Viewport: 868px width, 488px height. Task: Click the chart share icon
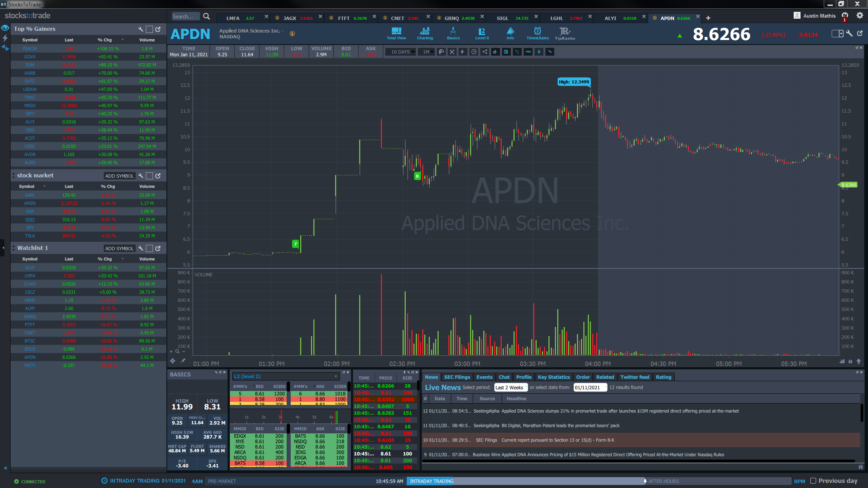(485, 52)
